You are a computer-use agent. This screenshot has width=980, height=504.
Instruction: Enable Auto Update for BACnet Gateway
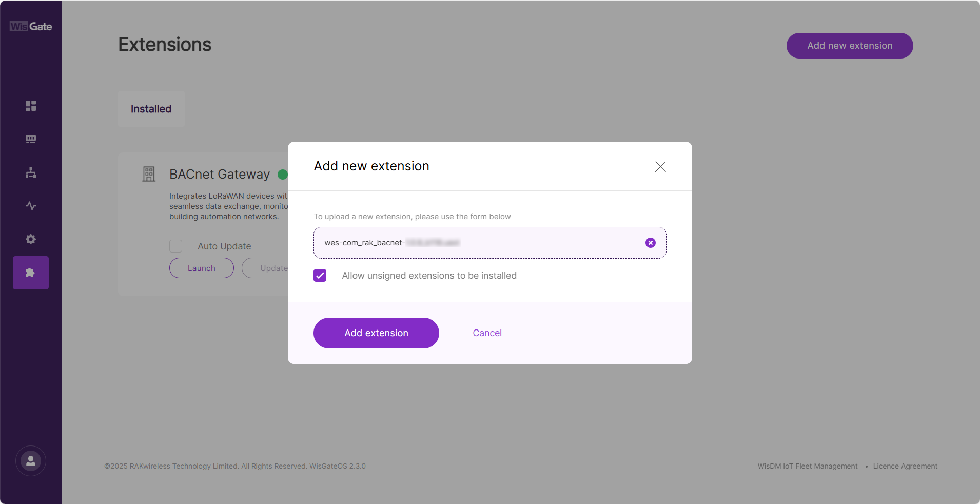tap(175, 246)
